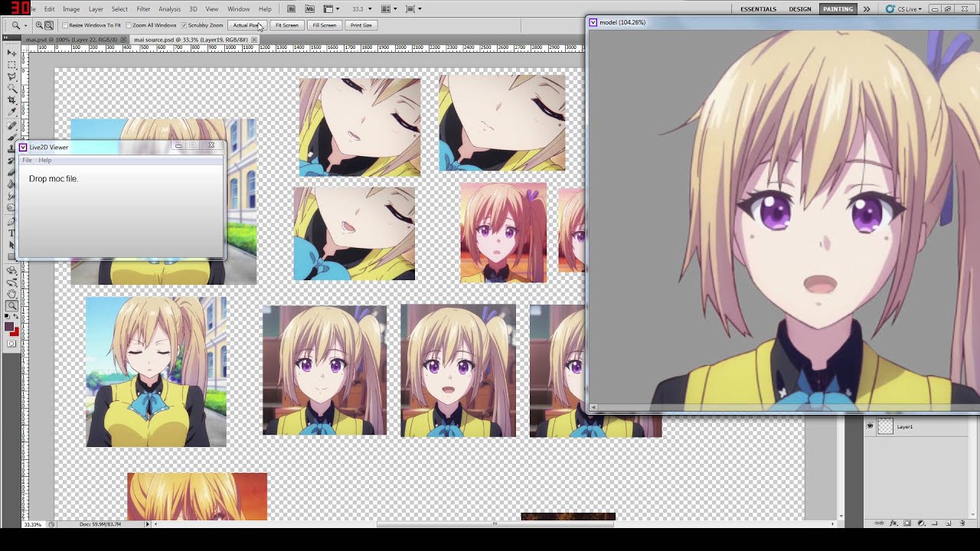Viewport: 980px width, 551px height.
Task: Select the Rectangular Marquee tool
Action: pos(11,65)
